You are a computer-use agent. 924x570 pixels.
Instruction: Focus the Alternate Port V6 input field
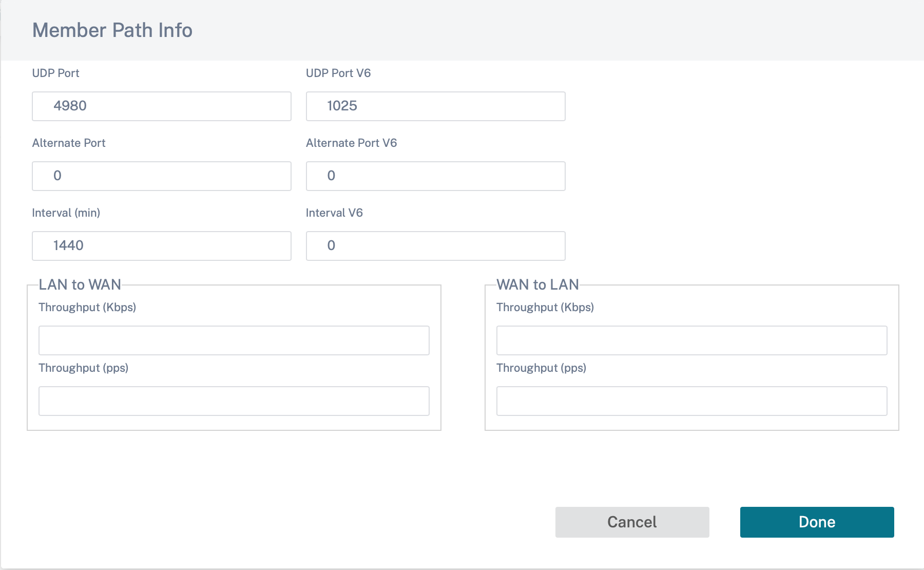click(436, 176)
